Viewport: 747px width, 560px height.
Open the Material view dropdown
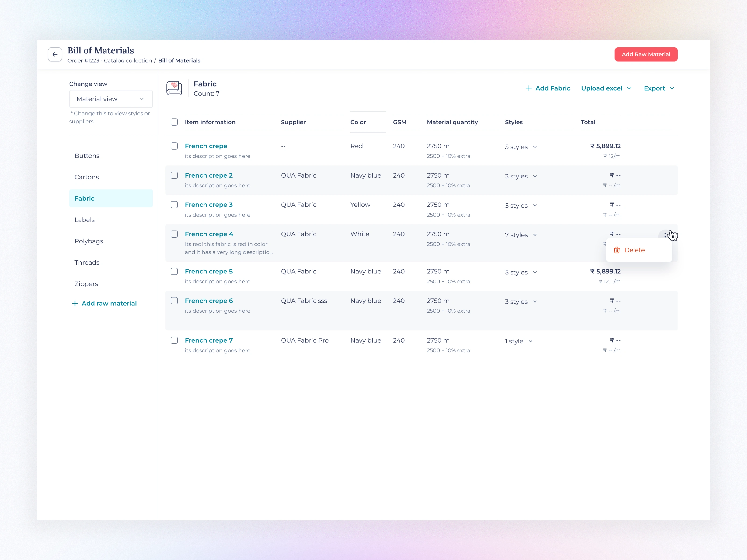(x=111, y=99)
